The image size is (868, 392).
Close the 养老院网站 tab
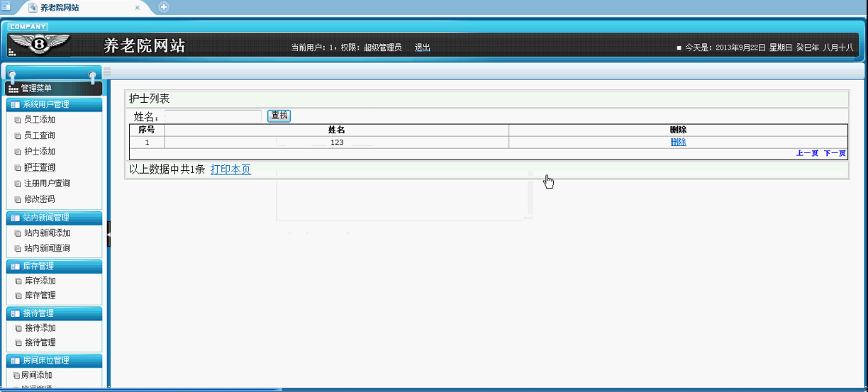point(138,8)
